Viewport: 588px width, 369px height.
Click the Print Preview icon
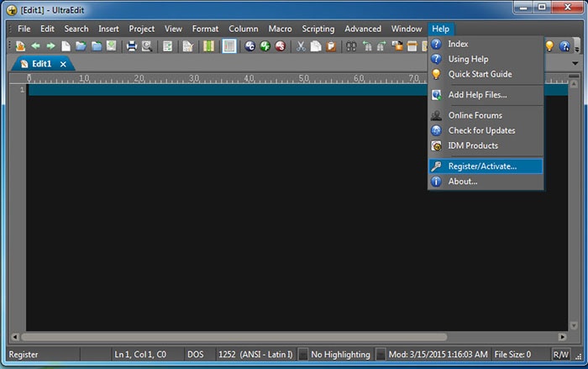point(146,46)
